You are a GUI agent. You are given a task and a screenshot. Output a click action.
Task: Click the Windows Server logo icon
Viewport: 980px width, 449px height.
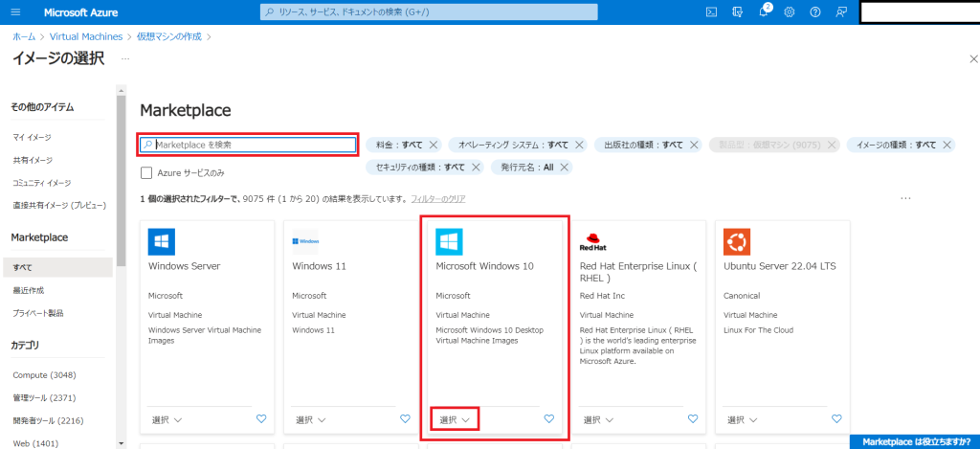coord(161,241)
